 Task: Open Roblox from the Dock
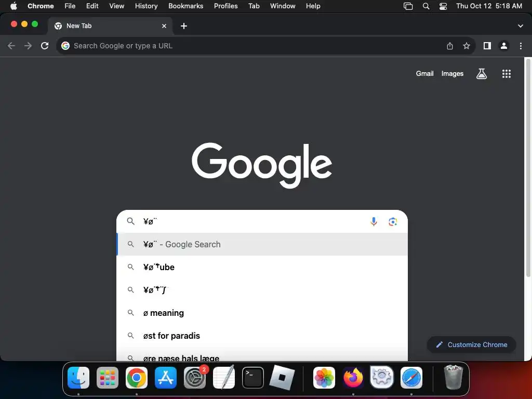pos(282,378)
